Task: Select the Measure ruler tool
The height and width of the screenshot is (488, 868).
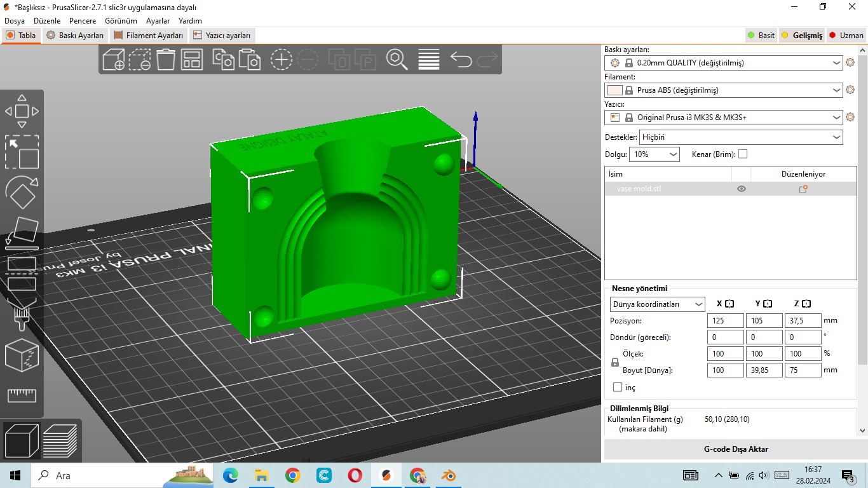Action: [22, 395]
